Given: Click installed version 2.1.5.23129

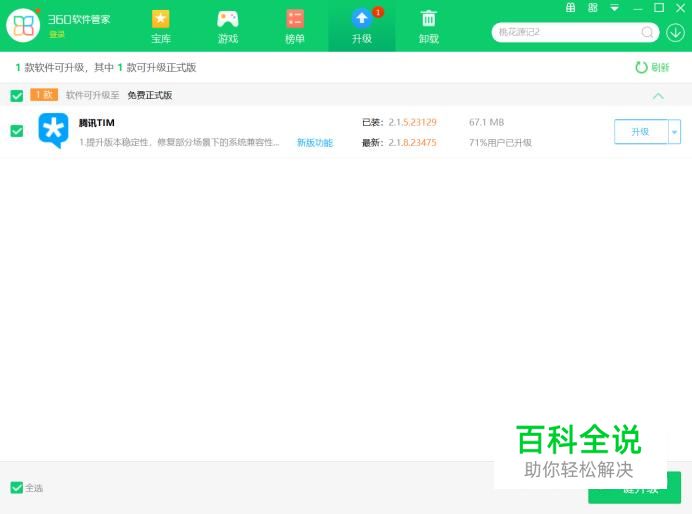Looking at the screenshot, I should [412, 122].
